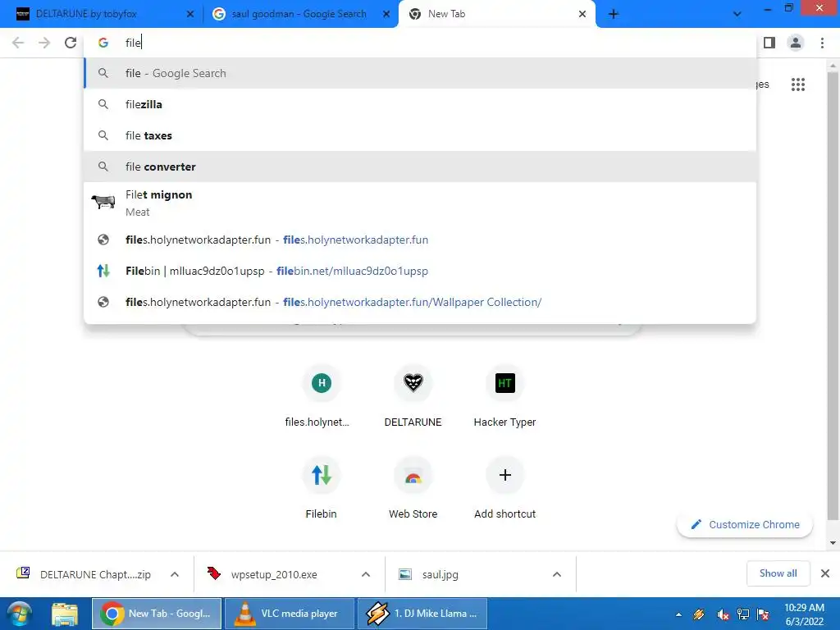
Task: Expand options for saul.jpg download
Action: point(557,574)
